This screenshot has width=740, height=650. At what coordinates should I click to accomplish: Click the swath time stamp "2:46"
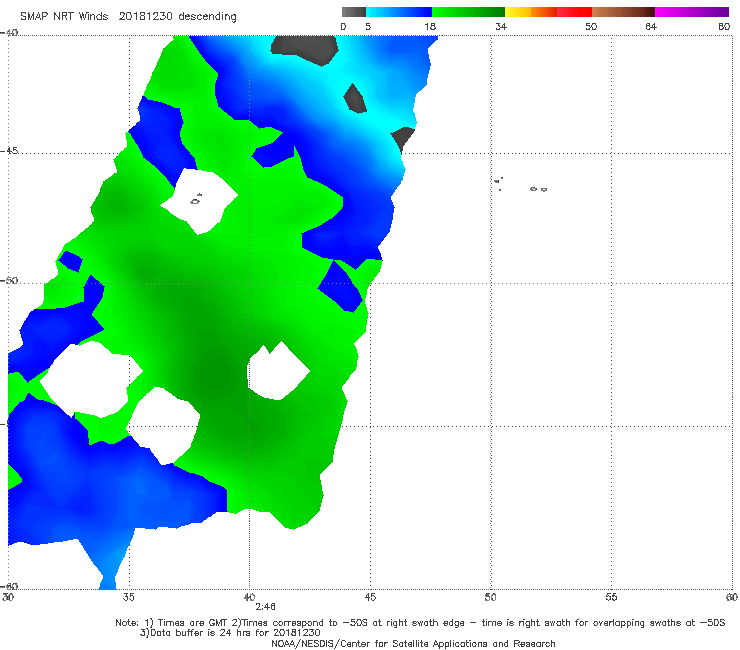pos(265,607)
